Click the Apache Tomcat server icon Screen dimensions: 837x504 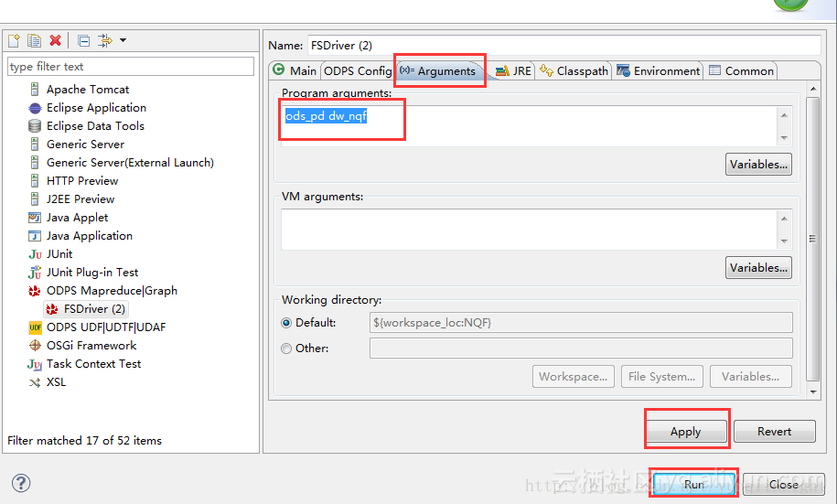35,89
